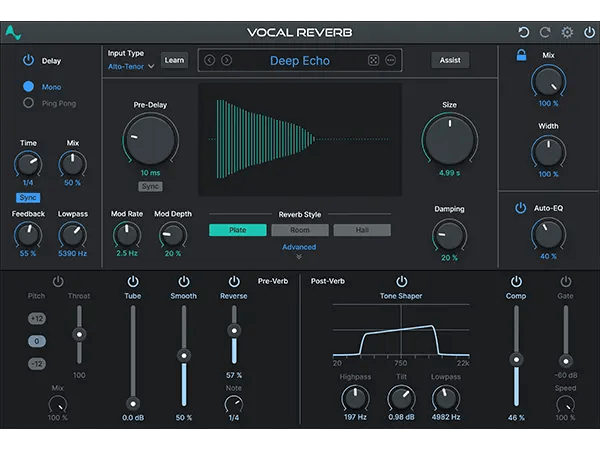The width and height of the screenshot is (600, 450).
Task: Select Room reverb style
Action: [x=300, y=230]
